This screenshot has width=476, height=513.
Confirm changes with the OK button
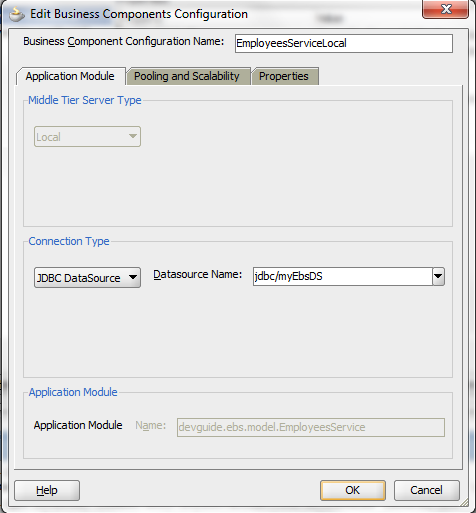point(353,490)
